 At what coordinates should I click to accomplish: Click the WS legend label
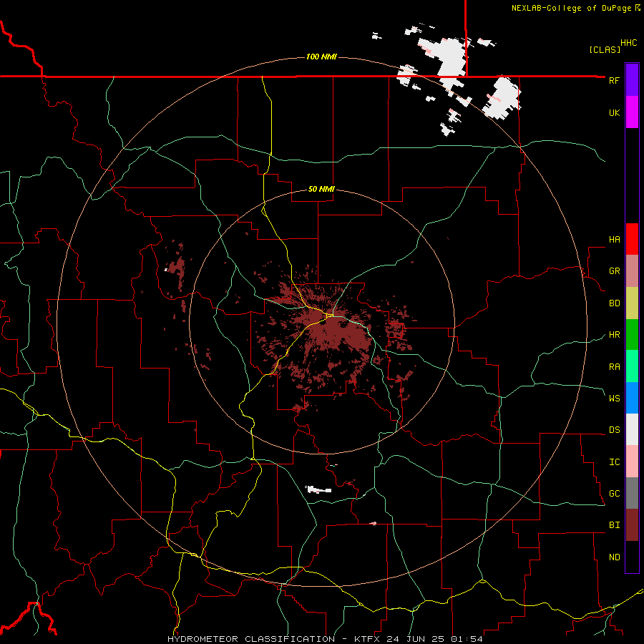coord(614,398)
